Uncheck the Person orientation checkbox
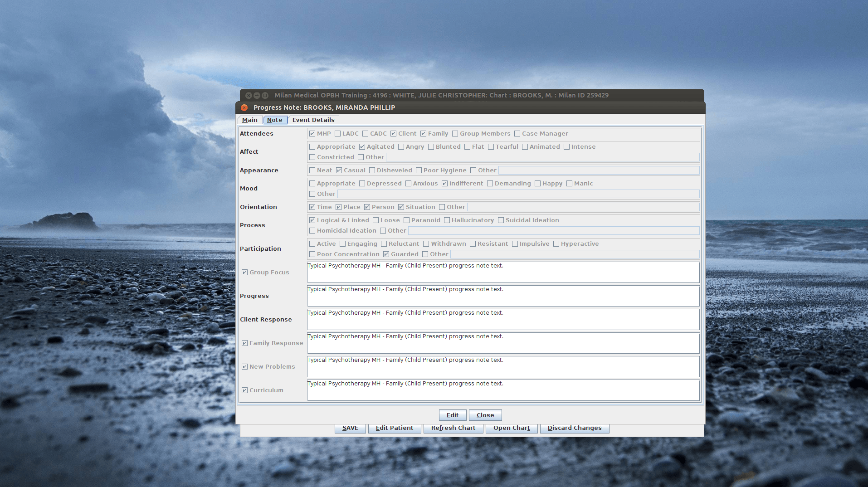868x487 pixels. click(x=367, y=207)
